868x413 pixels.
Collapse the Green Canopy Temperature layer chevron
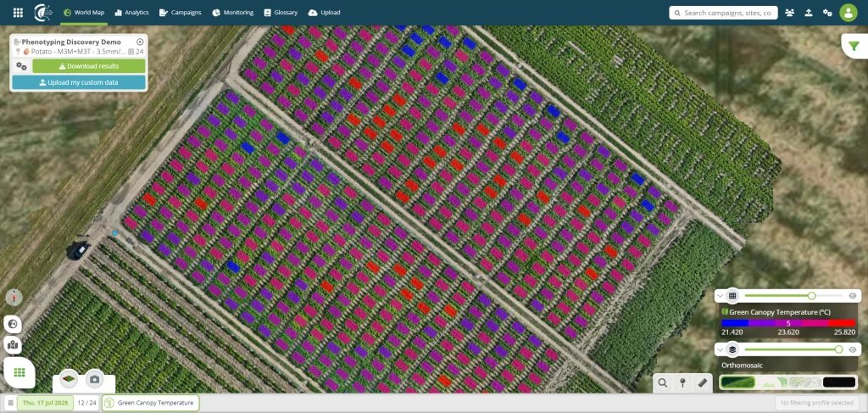[719, 296]
